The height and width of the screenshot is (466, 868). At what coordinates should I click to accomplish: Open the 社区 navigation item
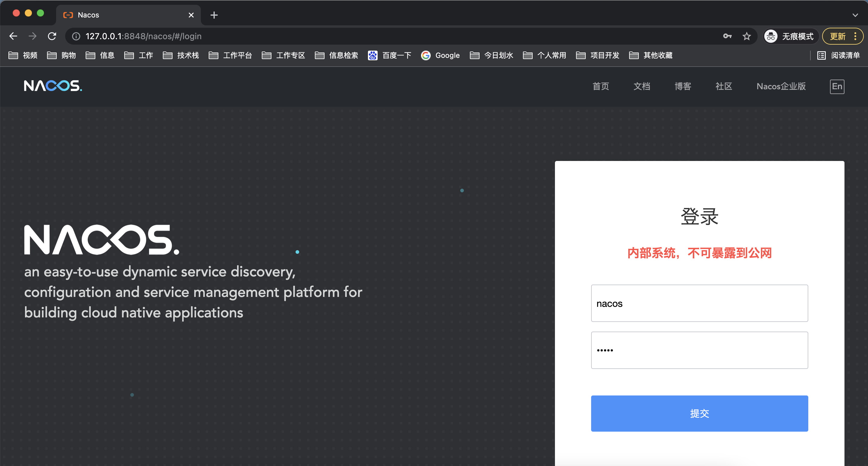coord(724,87)
